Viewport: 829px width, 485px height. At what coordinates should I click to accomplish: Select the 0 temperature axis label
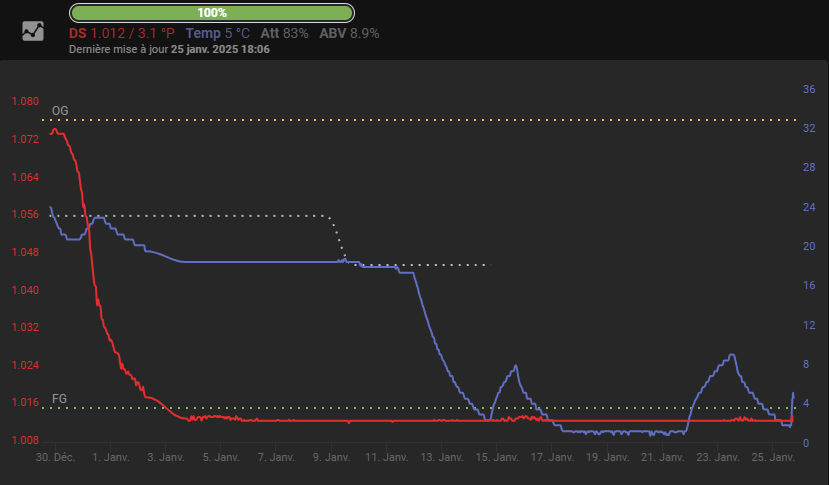coord(806,442)
